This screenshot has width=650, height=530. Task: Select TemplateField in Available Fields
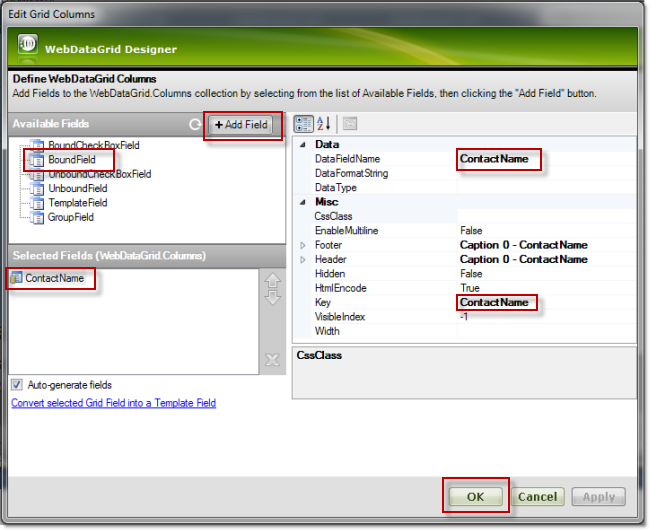(x=77, y=203)
